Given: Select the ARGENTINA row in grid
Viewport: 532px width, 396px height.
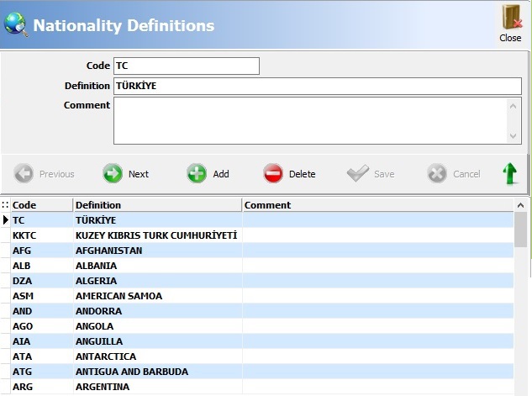Looking at the screenshot, I should [257, 387].
